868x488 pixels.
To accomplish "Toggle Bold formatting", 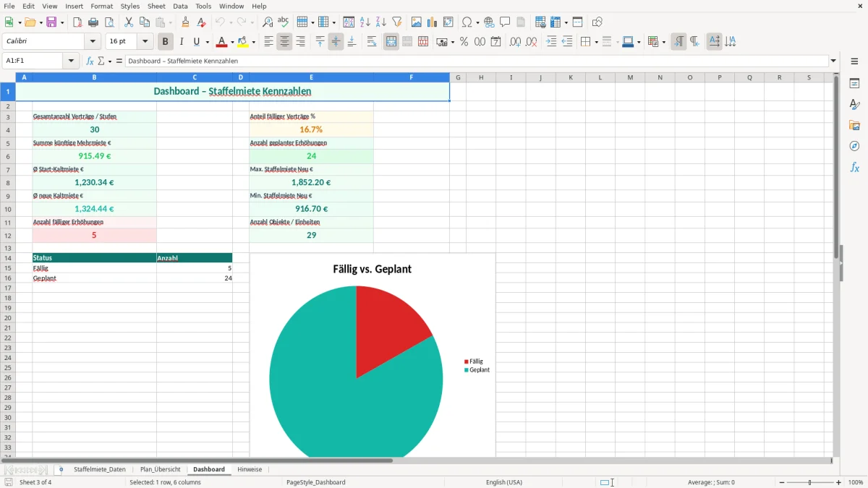I will (166, 42).
